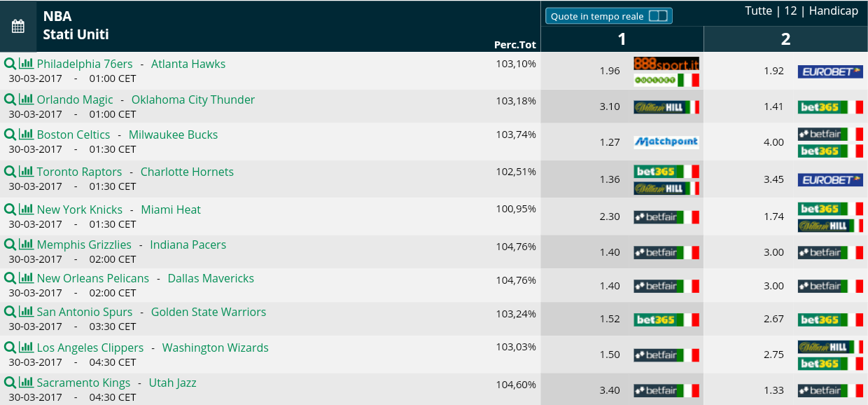Click Eurobet logo in Toronto Raptors row
The width and height of the screenshot is (868, 405).
830,180
